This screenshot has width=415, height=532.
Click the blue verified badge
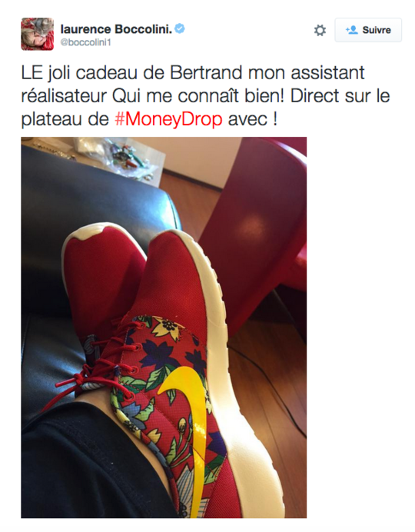pyautogui.click(x=180, y=29)
